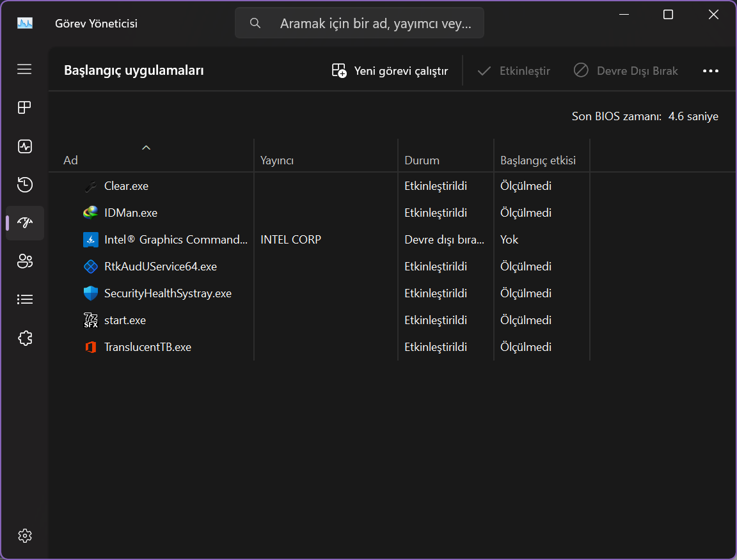Select the SecurityHealthSystray.exe entry
The image size is (737, 560).
point(168,293)
